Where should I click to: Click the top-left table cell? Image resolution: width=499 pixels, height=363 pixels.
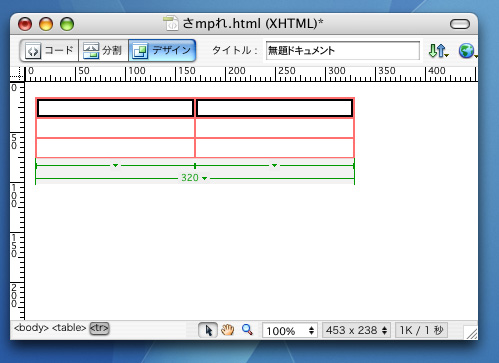(x=115, y=108)
